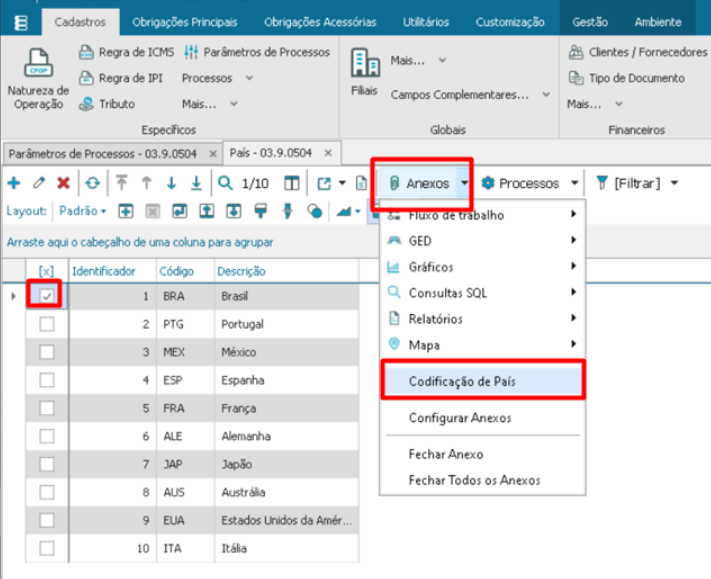
Task: Click the search magnifier icon
Action: pyautogui.click(x=225, y=183)
